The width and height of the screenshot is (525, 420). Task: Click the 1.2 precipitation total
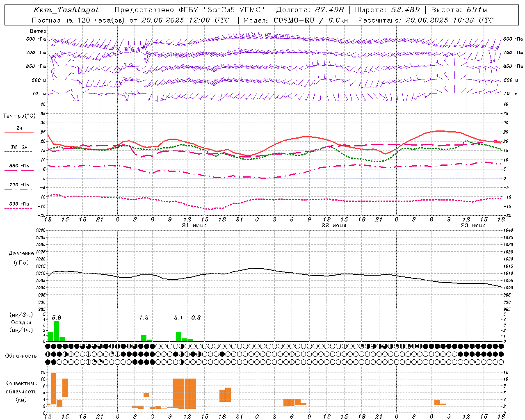pos(144,317)
